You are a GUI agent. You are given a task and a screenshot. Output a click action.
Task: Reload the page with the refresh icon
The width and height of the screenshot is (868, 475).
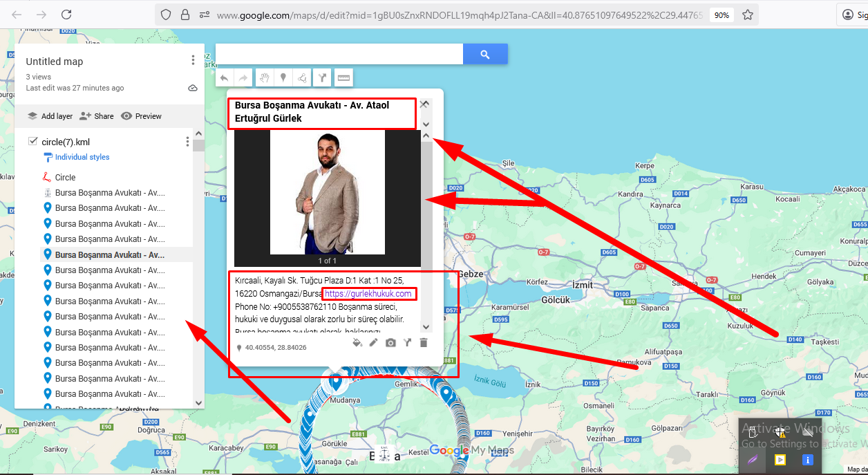coord(66,15)
